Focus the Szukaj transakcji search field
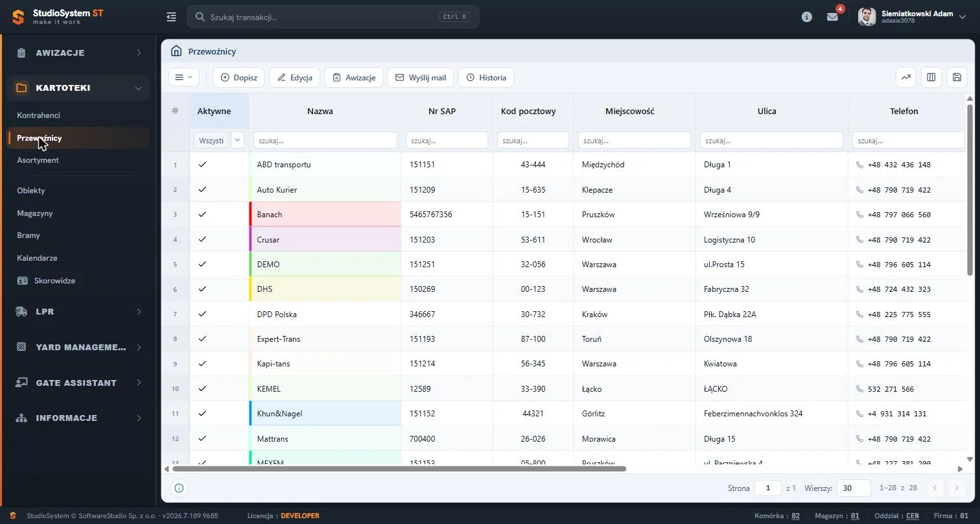The image size is (980, 524). (x=333, y=17)
